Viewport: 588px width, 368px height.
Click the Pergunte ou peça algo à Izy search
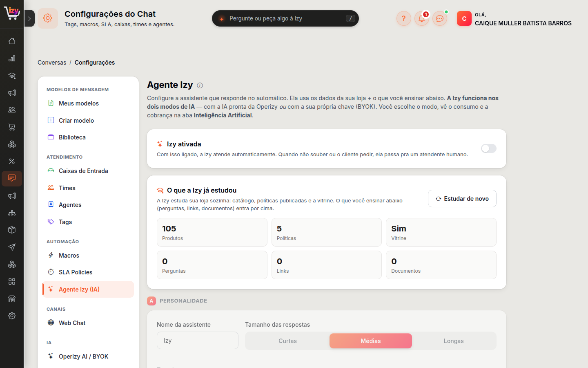tap(285, 18)
